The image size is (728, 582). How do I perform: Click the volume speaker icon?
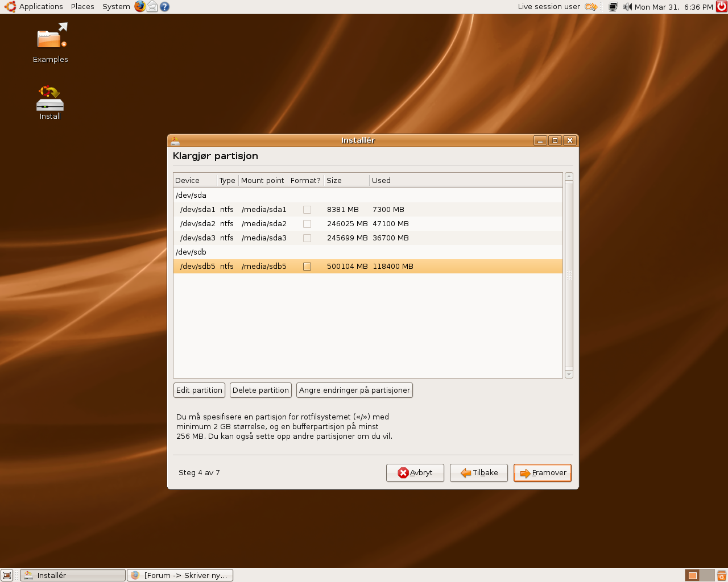coord(627,7)
